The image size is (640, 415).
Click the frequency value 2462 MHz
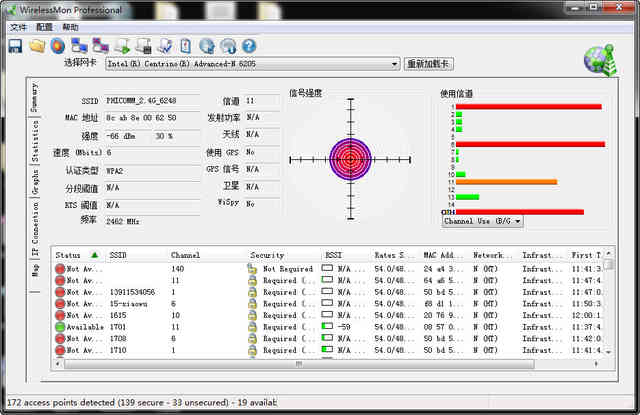(123, 222)
